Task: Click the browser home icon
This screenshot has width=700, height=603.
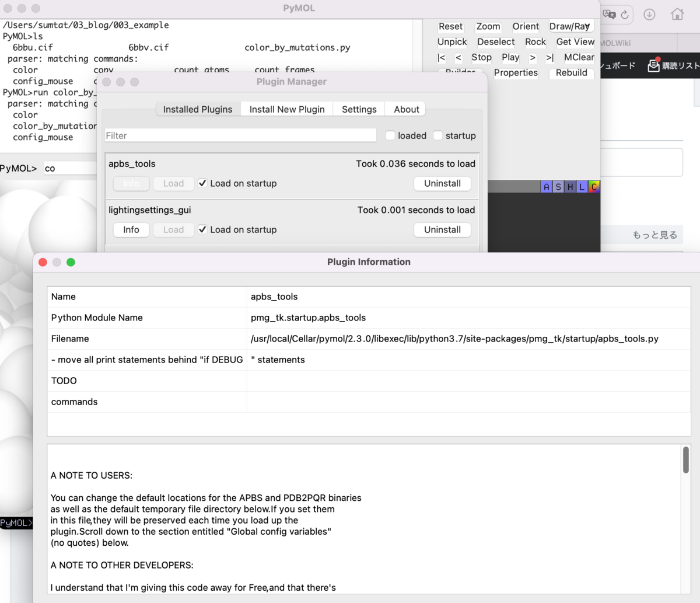Action: tap(677, 14)
